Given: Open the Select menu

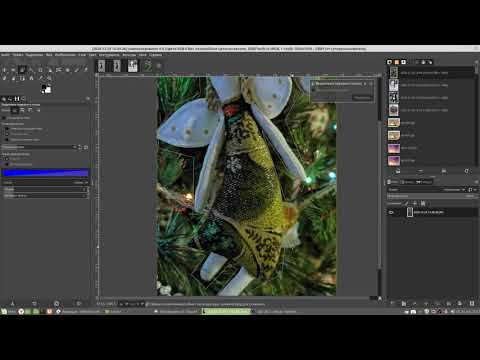Looking at the screenshot, I should (34, 55).
